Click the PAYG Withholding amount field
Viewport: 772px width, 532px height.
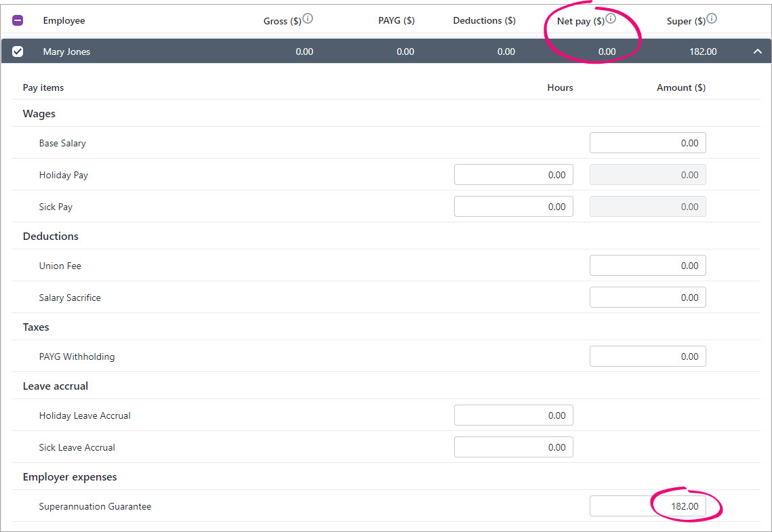647,356
